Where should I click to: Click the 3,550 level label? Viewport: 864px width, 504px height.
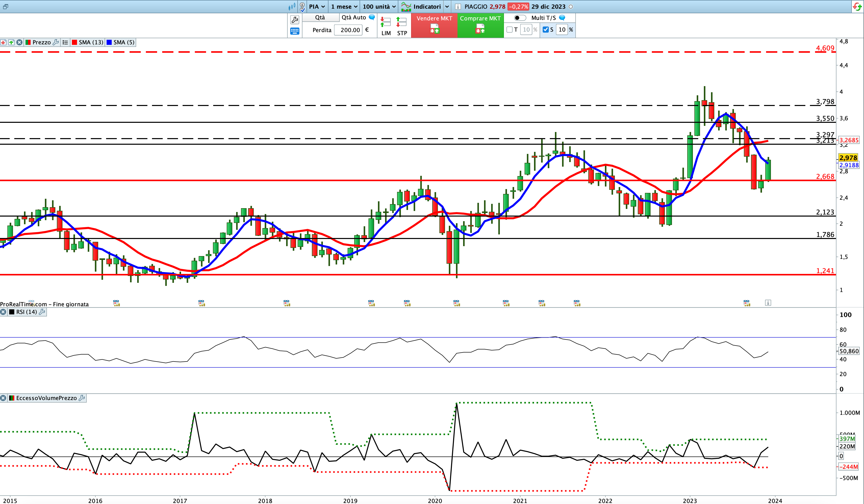tap(825, 118)
